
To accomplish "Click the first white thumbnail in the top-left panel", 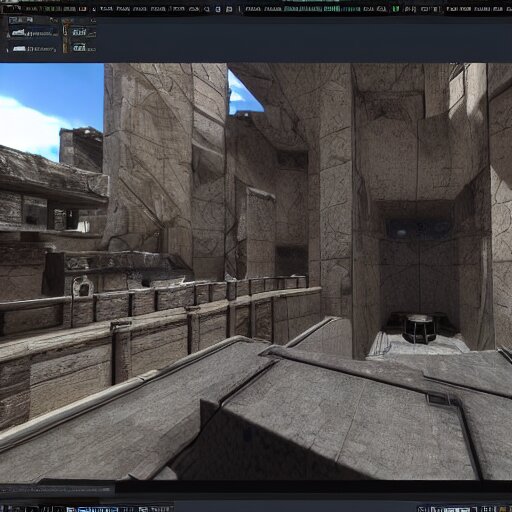I will point(18,32).
